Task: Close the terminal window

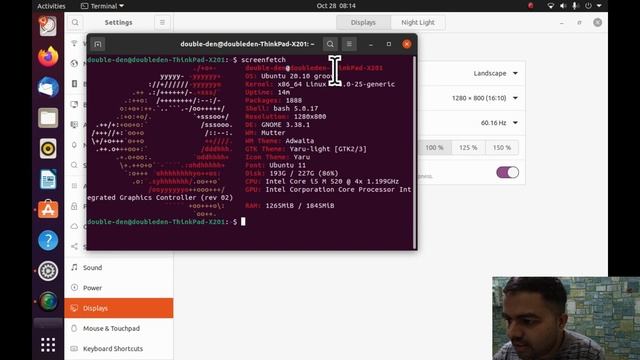Action: point(407,44)
